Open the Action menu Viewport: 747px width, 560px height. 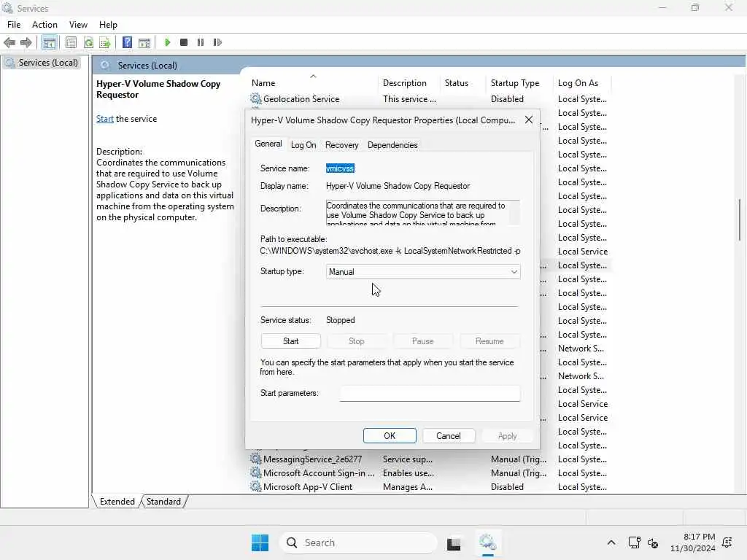pyautogui.click(x=44, y=25)
